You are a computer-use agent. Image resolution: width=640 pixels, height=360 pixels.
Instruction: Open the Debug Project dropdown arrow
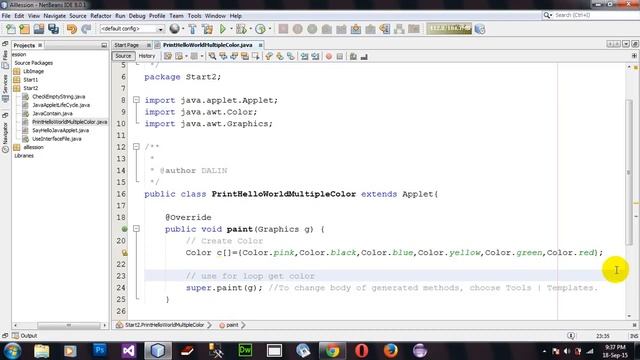(250, 29)
